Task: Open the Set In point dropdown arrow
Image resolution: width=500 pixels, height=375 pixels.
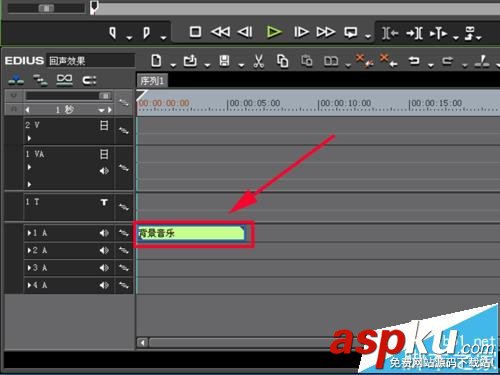Action: pyautogui.click(x=129, y=38)
